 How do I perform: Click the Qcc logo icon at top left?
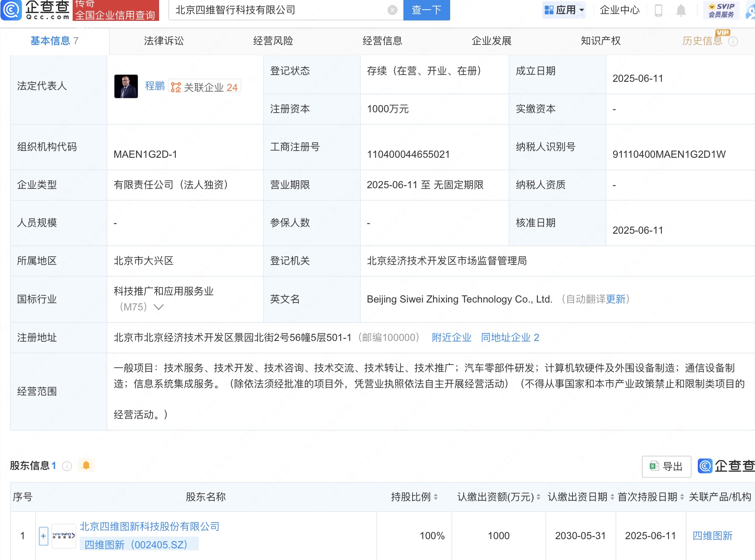pyautogui.click(x=11, y=10)
